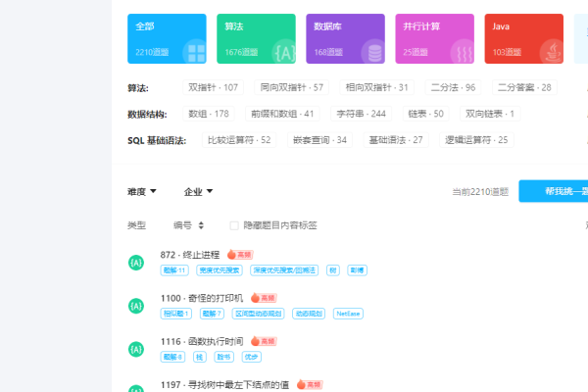The width and height of the screenshot is (588, 392).
Task: Open the 数据库 168 problems category card
Action: point(345,38)
